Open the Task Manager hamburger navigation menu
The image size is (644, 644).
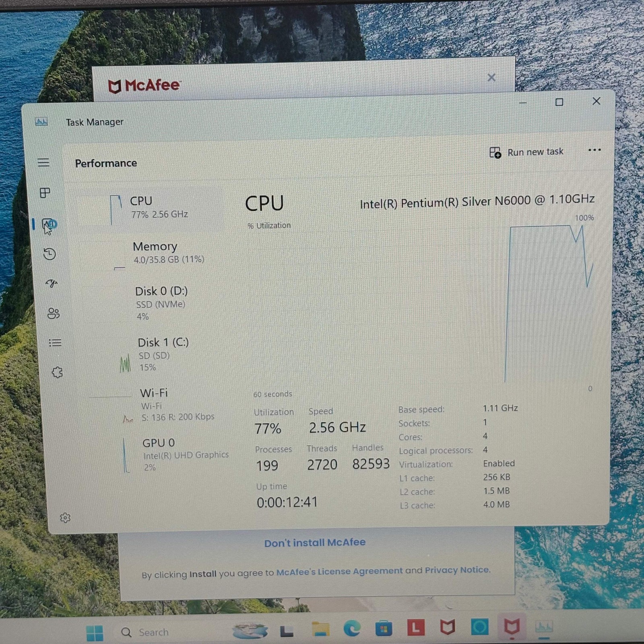(x=43, y=163)
